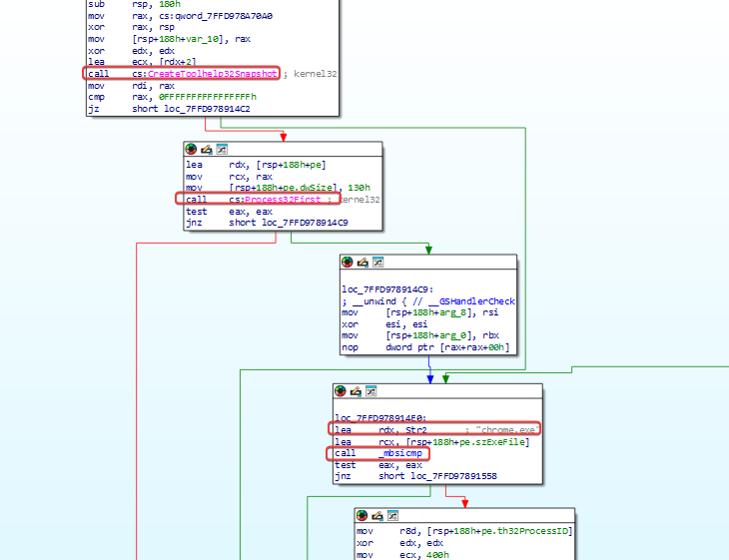
Task: Click kernel32 comment after CreateToolhelp32Snapshot
Action: tap(316, 74)
